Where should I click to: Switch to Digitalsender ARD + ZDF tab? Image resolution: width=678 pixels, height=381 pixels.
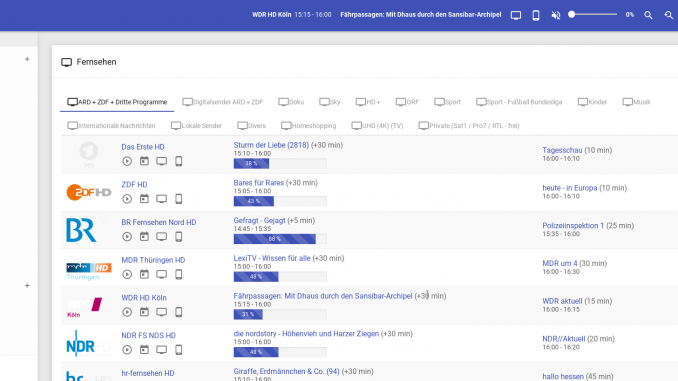(223, 102)
